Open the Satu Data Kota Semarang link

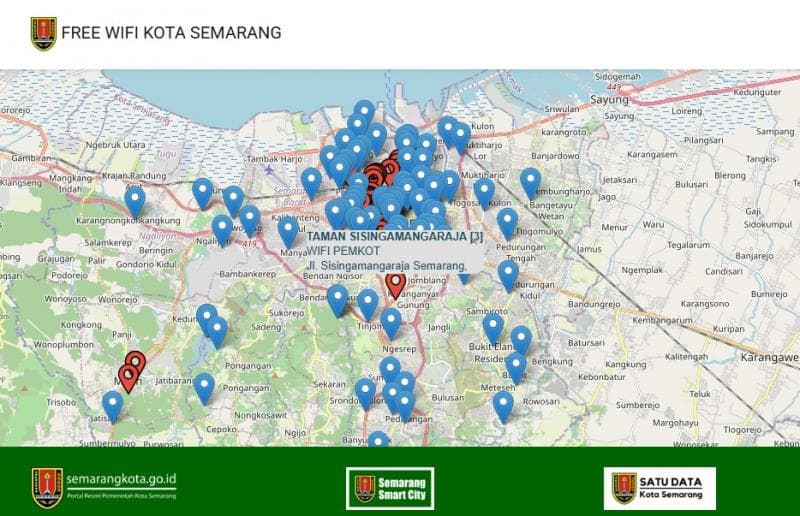[659, 488]
